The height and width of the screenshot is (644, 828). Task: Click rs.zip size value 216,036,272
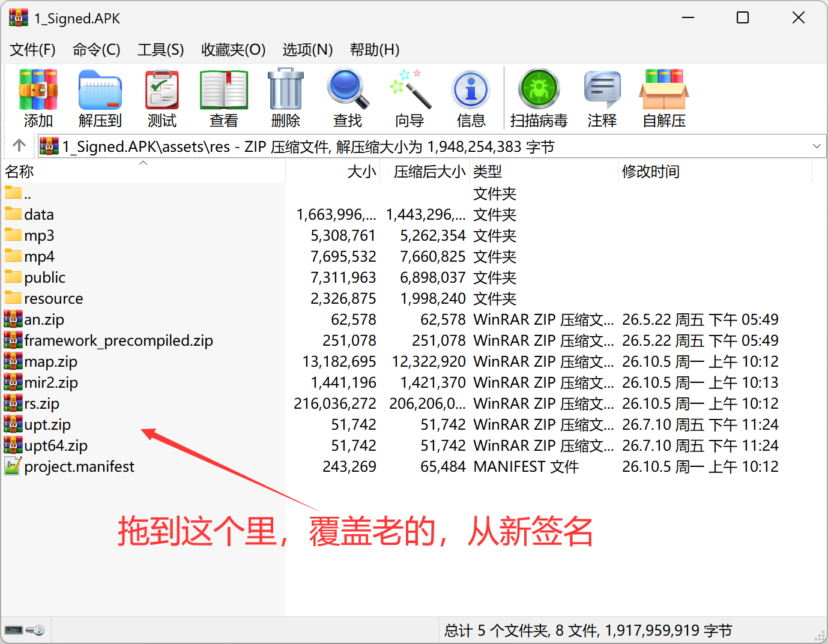coord(335,403)
